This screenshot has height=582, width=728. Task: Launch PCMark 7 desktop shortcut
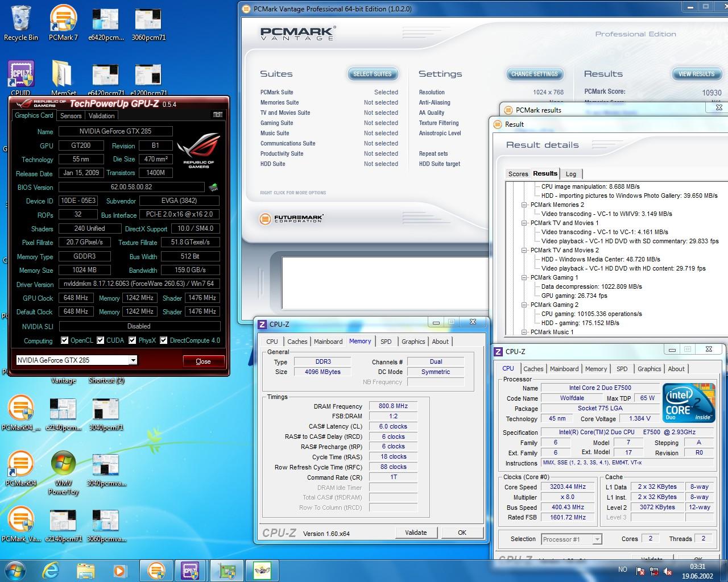pos(63,23)
